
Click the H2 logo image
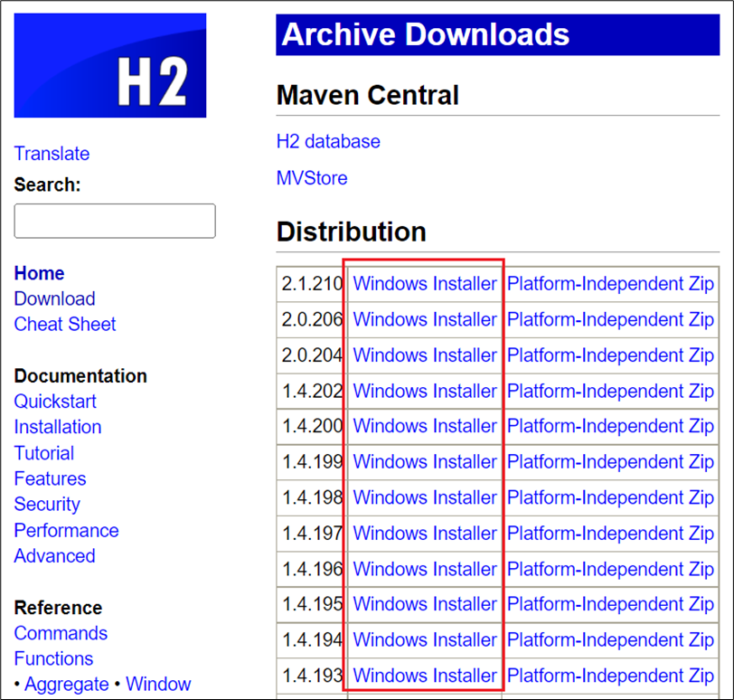(x=110, y=65)
